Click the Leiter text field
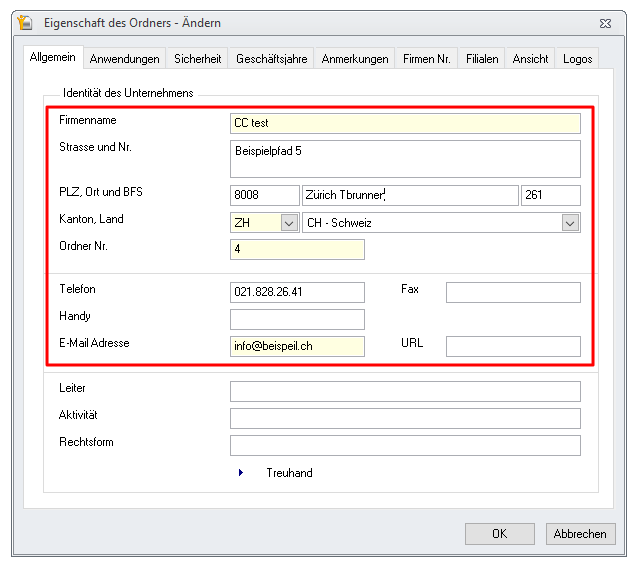The width and height of the screenshot is (633, 565). [x=404, y=391]
